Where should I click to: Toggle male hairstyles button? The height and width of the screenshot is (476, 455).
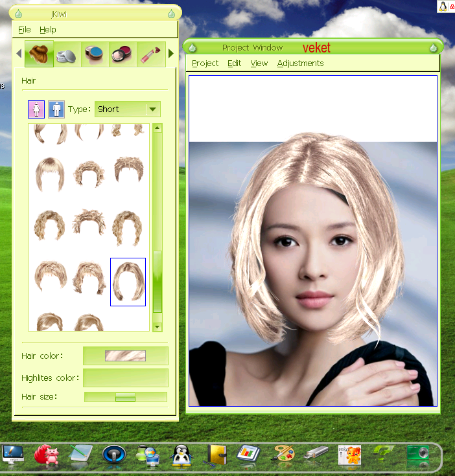[56, 109]
